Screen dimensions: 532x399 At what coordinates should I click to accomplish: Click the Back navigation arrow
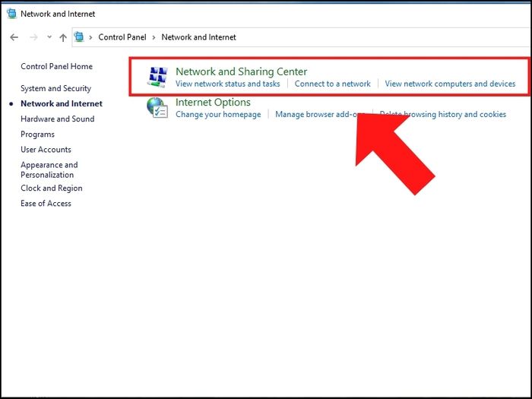(14, 37)
